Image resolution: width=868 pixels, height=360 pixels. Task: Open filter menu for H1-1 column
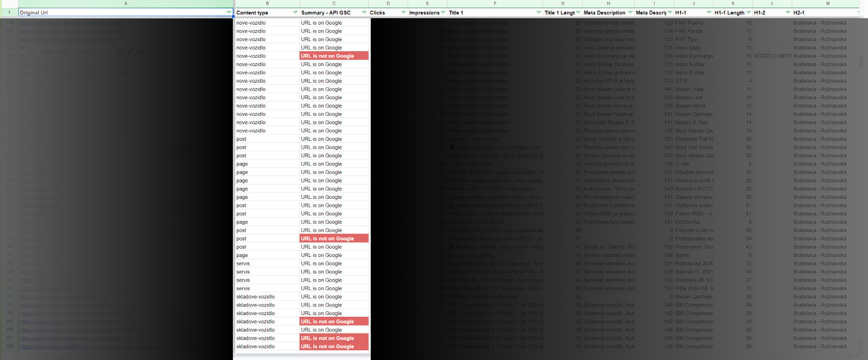(x=709, y=13)
